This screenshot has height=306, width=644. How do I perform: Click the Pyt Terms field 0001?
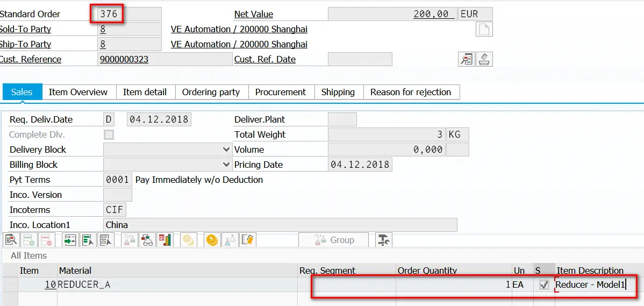tap(118, 180)
